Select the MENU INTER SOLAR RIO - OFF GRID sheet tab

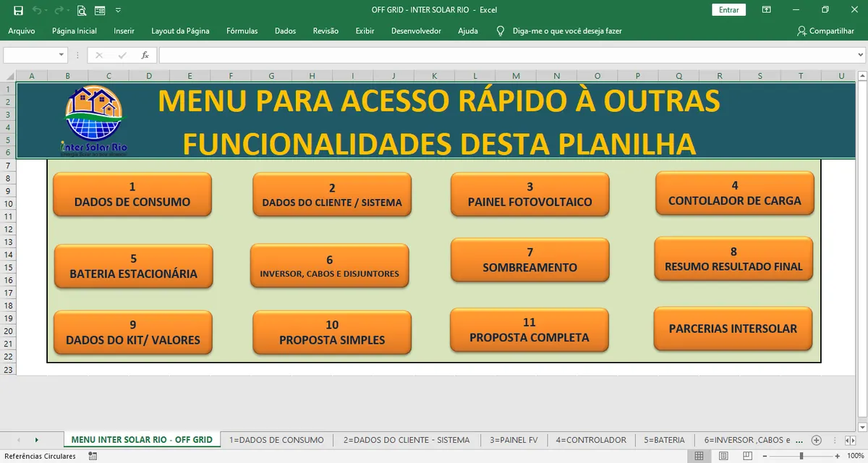[x=142, y=439]
